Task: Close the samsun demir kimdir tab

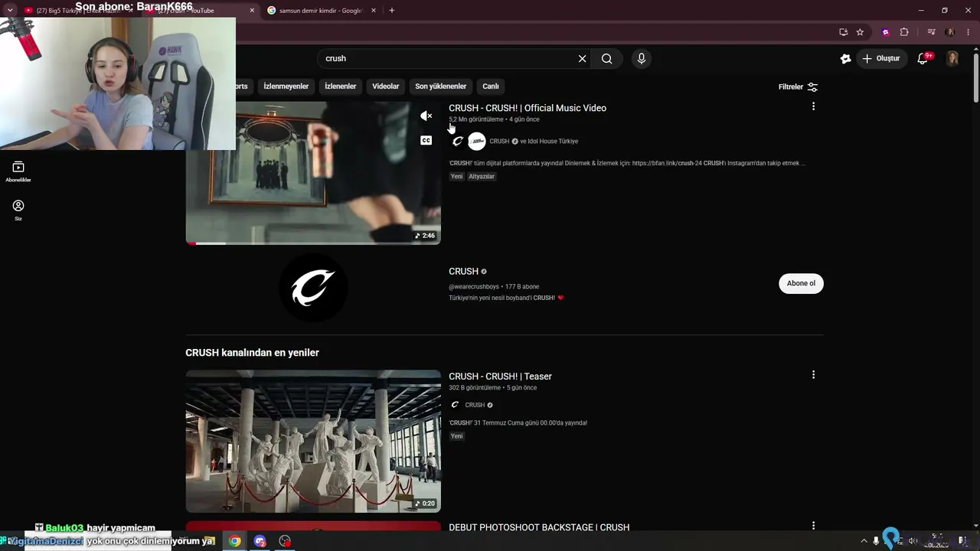Action: [x=374, y=11]
